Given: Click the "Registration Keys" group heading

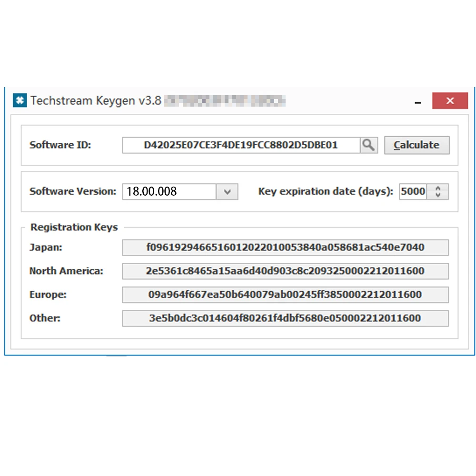Looking at the screenshot, I should coord(74,227).
